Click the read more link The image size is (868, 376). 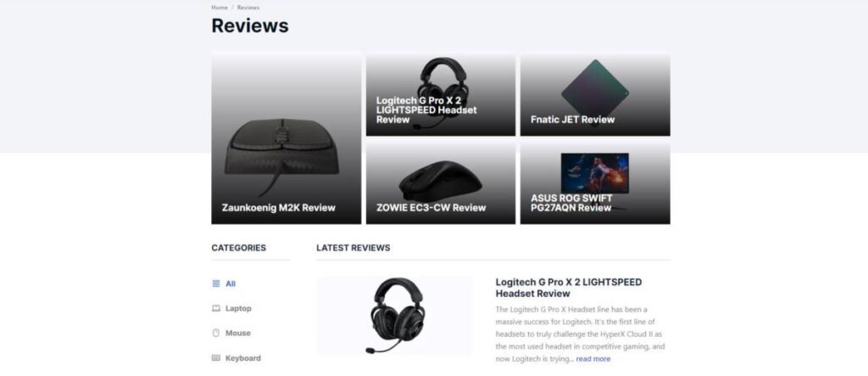pyautogui.click(x=593, y=359)
